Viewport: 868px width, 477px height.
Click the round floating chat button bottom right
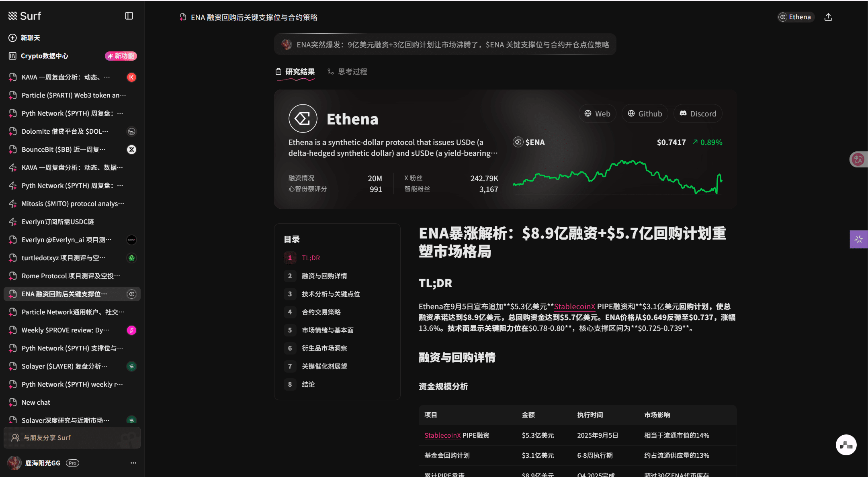[x=846, y=444]
